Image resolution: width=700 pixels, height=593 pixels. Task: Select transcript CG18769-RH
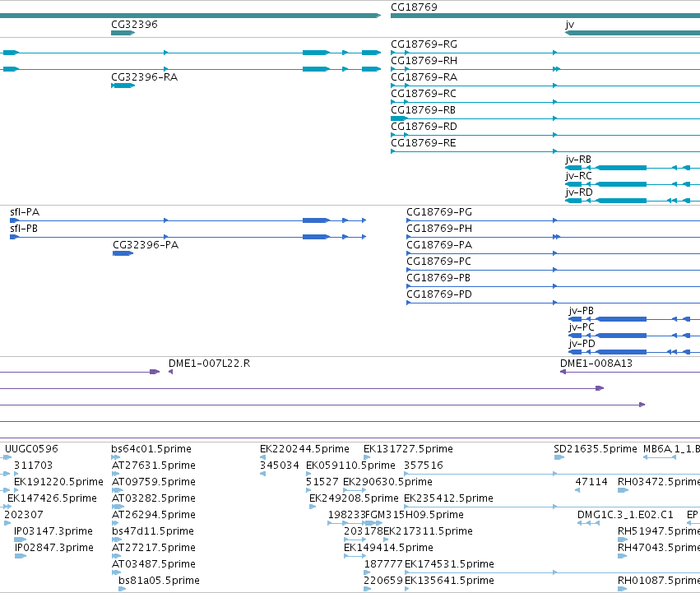(424, 61)
